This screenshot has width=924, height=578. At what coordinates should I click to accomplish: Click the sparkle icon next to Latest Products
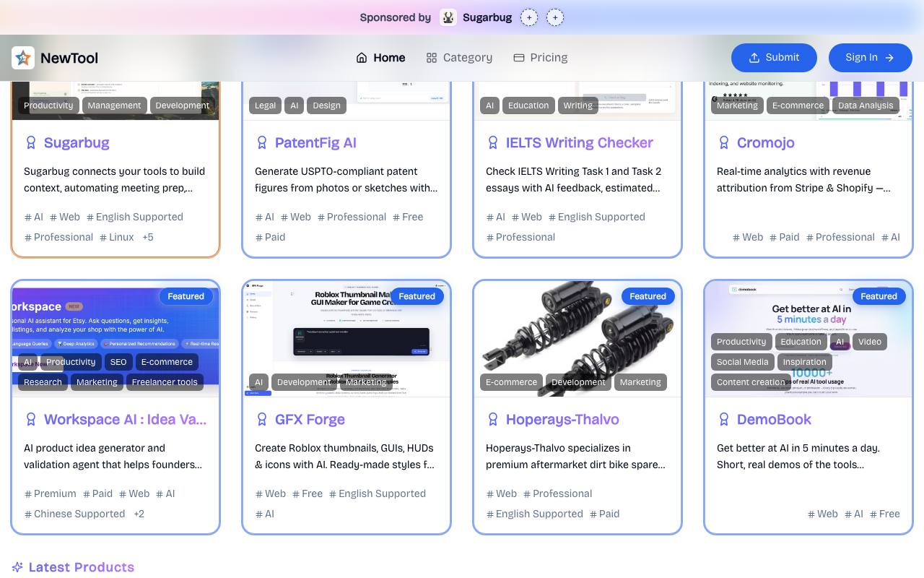tap(17, 567)
